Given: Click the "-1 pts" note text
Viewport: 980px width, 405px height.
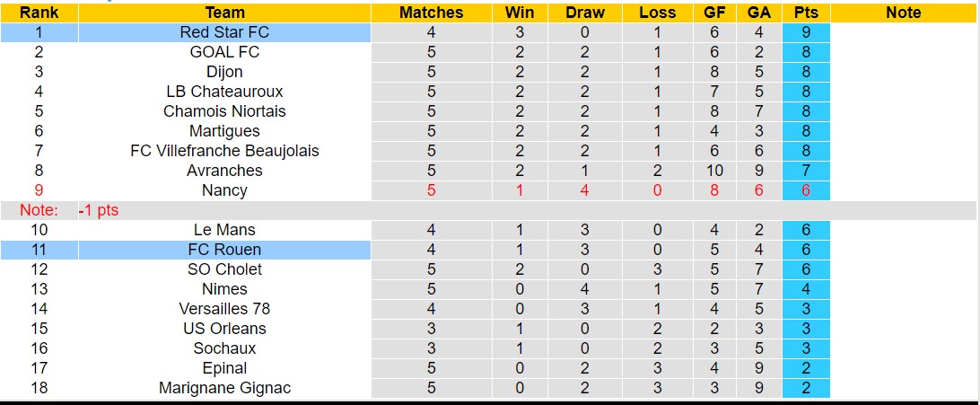Looking at the screenshot, I should point(99,210).
